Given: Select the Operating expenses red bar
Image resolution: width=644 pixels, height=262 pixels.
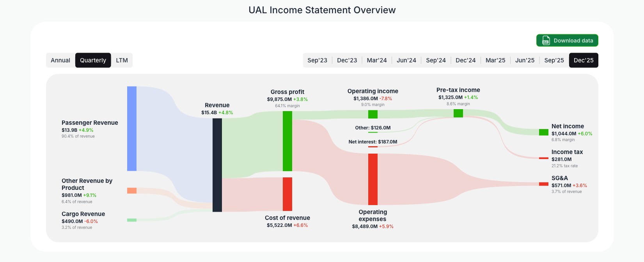Looking at the screenshot, I should 373,179.
